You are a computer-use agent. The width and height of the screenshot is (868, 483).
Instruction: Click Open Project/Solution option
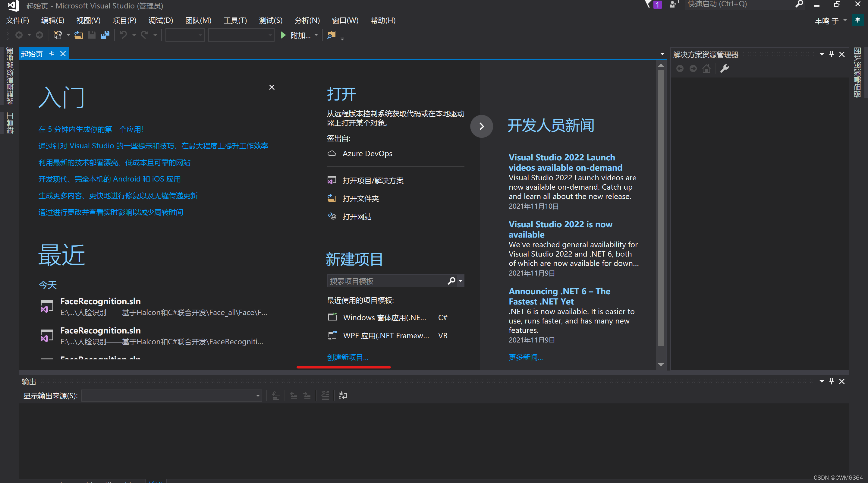pyautogui.click(x=373, y=180)
